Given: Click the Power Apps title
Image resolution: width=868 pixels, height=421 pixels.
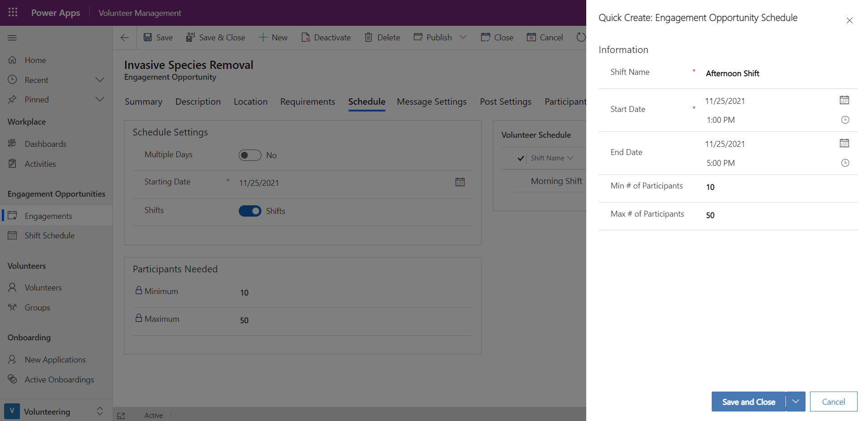Looking at the screenshot, I should (x=56, y=13).
